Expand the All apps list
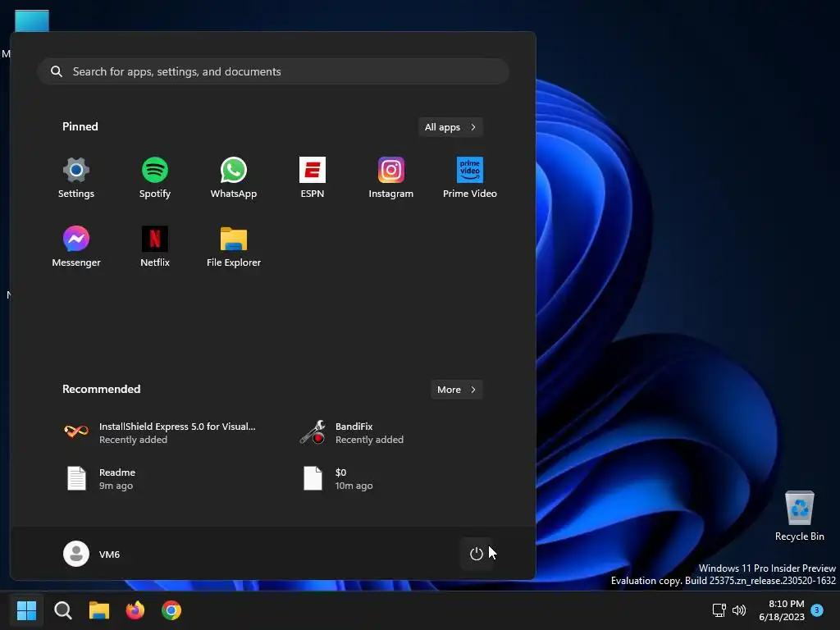The height and width of the screenshot is (630, 840). point(450,127)
